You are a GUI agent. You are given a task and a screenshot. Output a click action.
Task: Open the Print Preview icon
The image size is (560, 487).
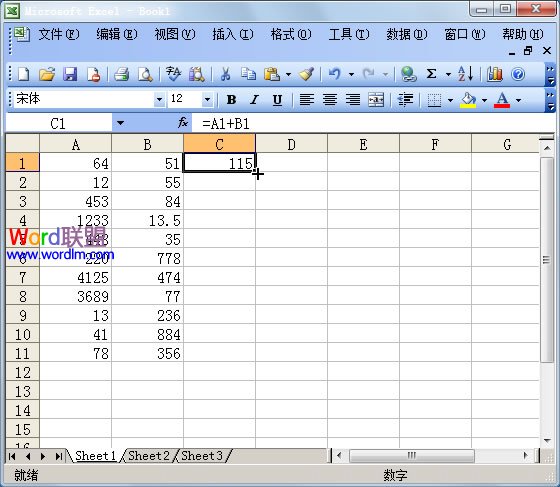pyautogui.click(x=145, y=74)
